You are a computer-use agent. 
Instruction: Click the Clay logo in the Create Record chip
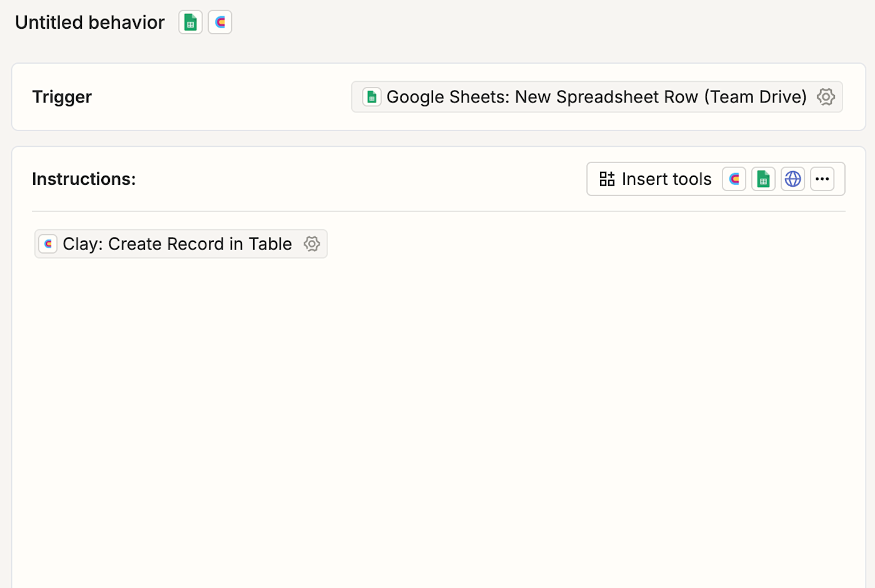tap(48, 244)
